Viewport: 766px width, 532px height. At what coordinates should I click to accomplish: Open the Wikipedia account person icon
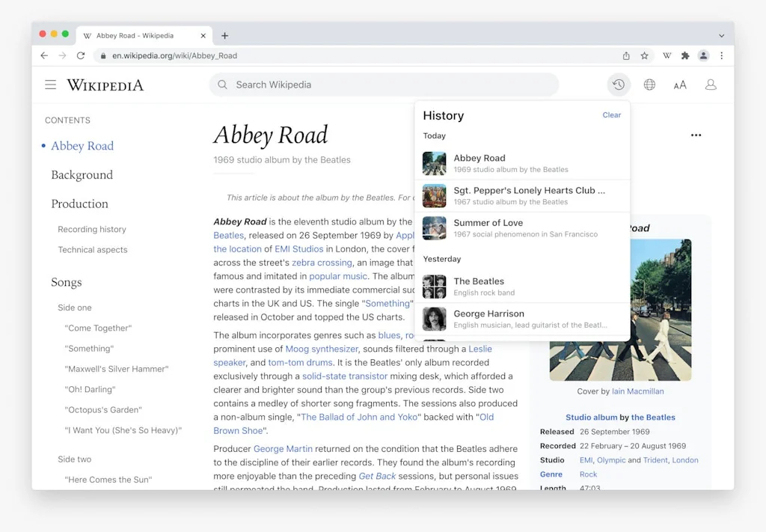click(x=710, y=85)
